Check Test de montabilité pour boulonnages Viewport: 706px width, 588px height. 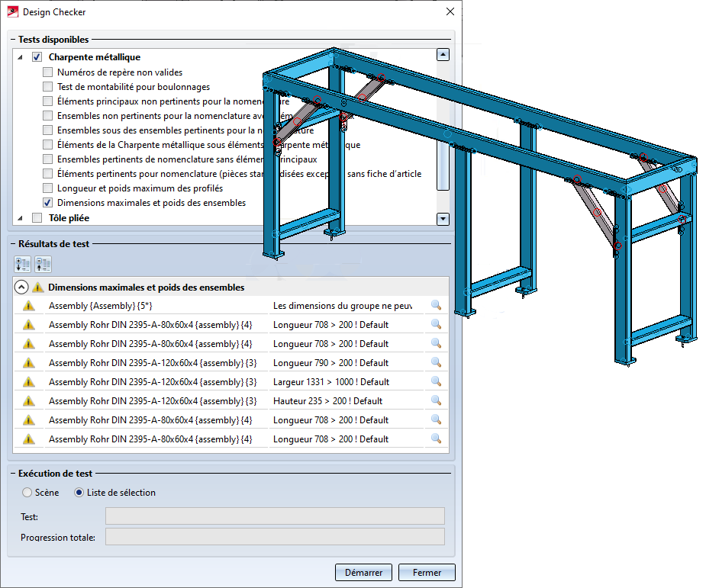48,87
